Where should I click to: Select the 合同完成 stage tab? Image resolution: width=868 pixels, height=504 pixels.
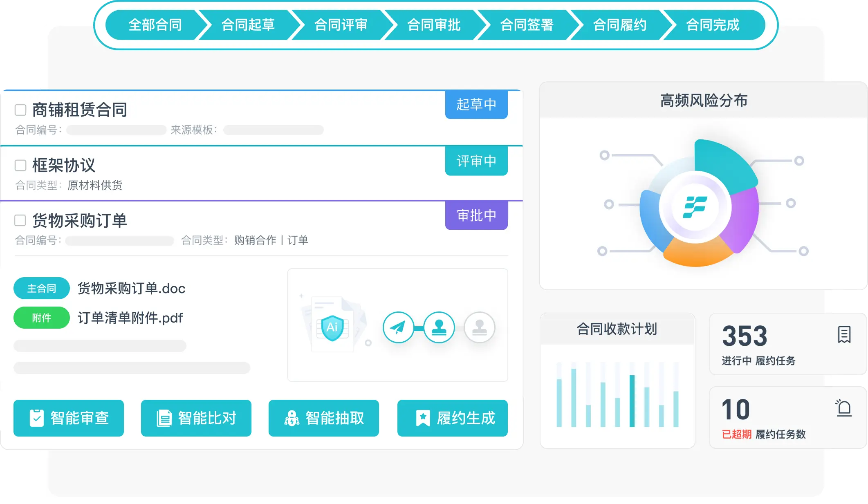713,25
